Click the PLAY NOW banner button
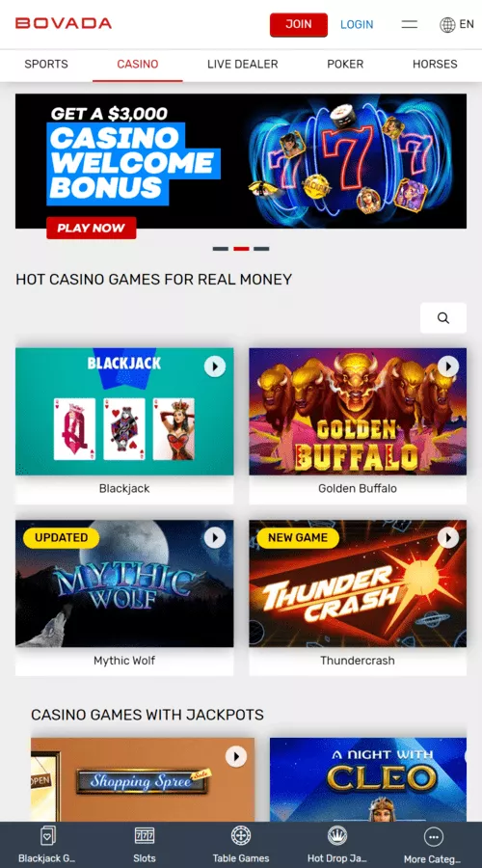The width and height of the screenshot is (482, 868). [x=92, y=228]
